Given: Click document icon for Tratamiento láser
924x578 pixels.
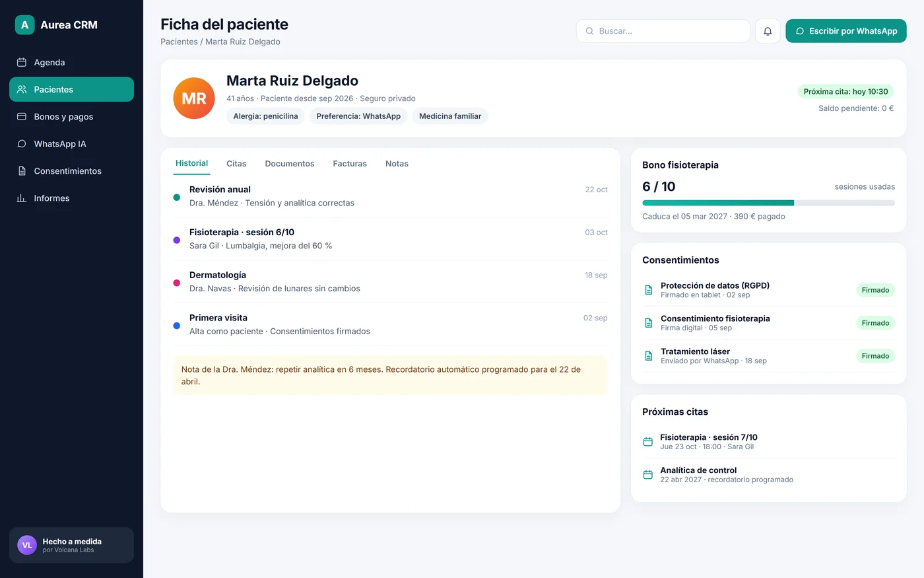Looking at the screenshot, I should (x=648, y=356).
